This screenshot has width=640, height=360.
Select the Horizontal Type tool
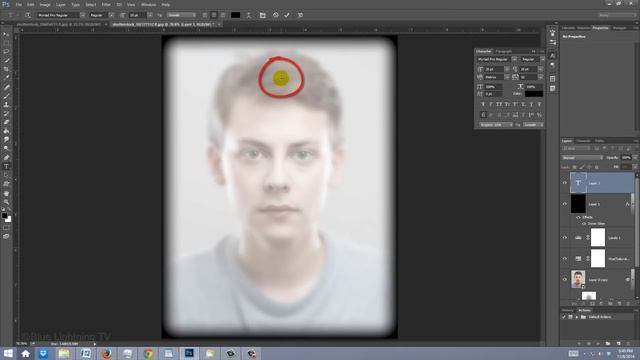6,167
